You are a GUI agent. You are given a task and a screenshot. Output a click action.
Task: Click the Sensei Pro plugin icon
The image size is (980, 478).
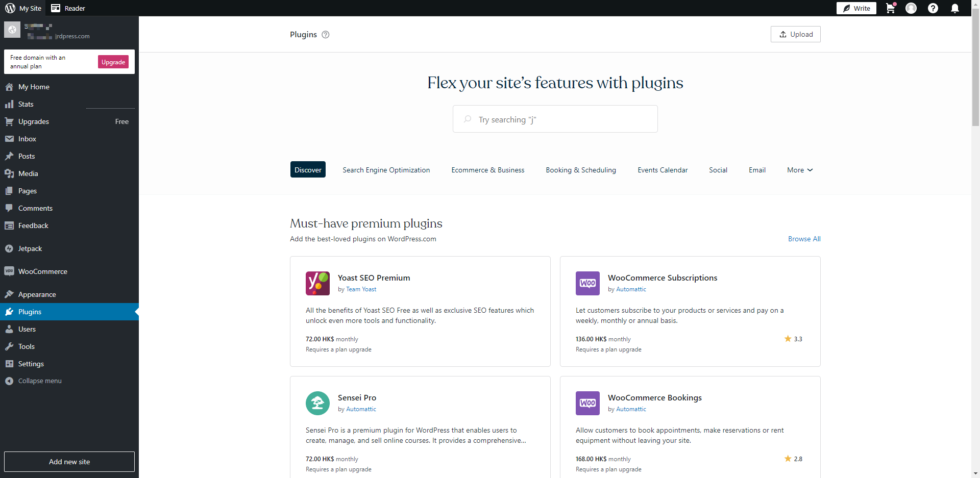click(317, 403)
